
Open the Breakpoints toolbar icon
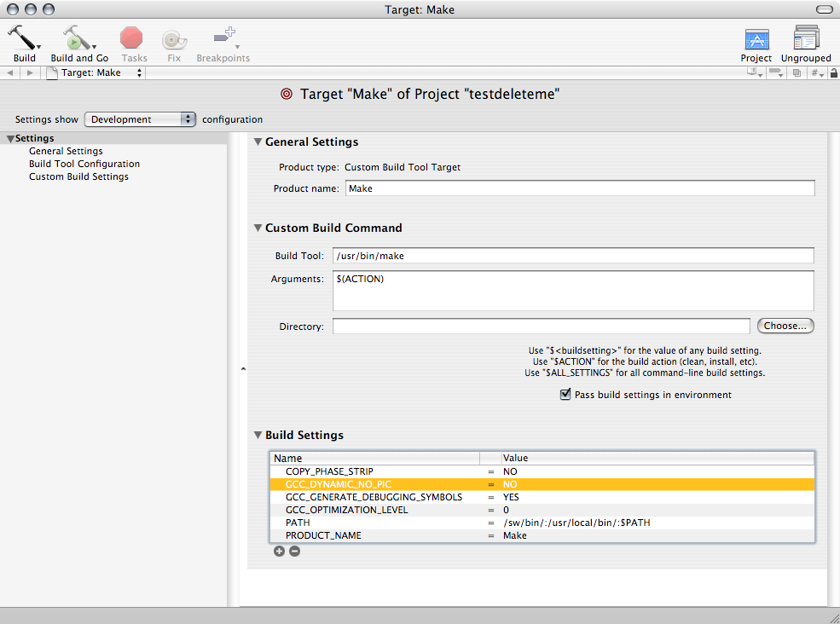click(x=223, y=38)
